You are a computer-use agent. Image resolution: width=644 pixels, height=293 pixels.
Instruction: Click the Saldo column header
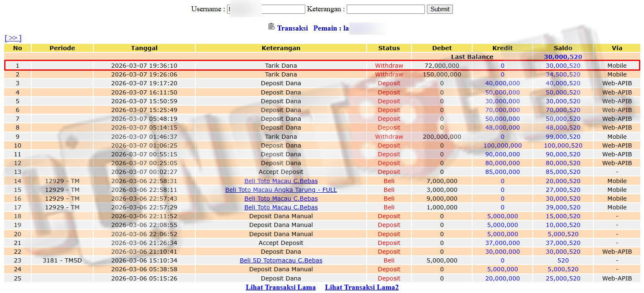coord(563,48)
